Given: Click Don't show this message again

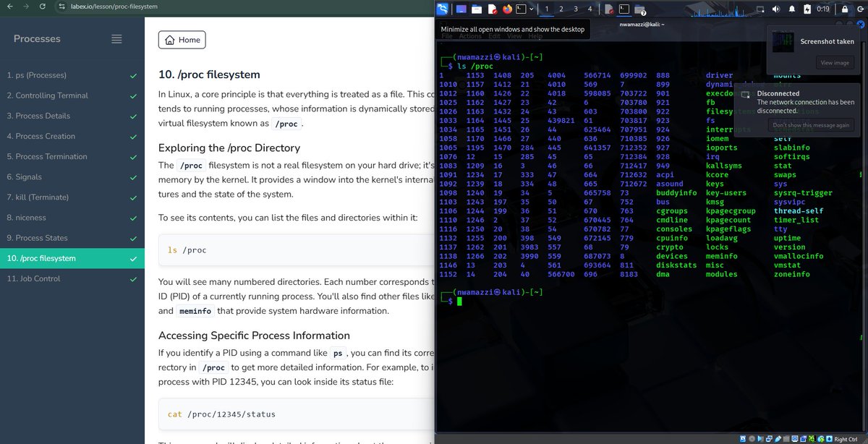Looking at the screenshot, I should [x=809, y=125].
